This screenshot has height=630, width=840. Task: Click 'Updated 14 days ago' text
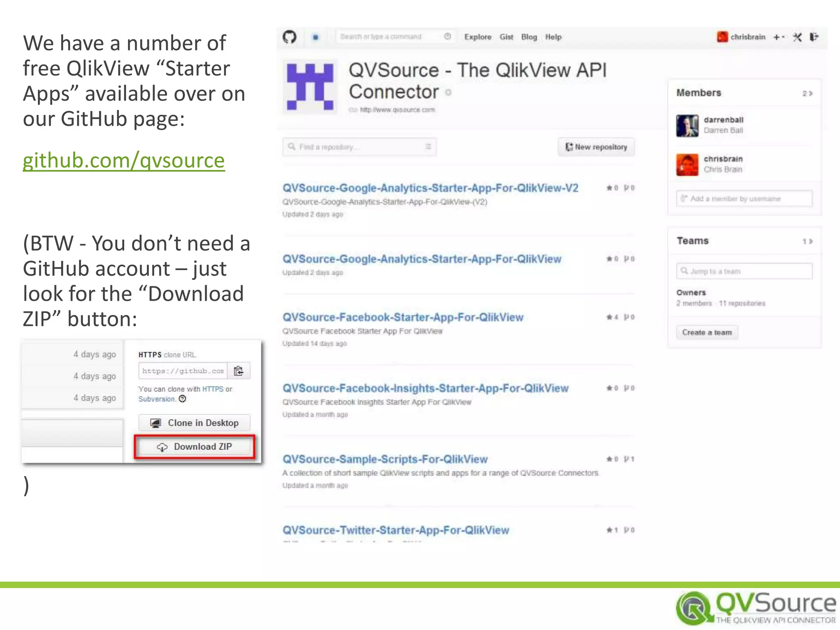314,343
